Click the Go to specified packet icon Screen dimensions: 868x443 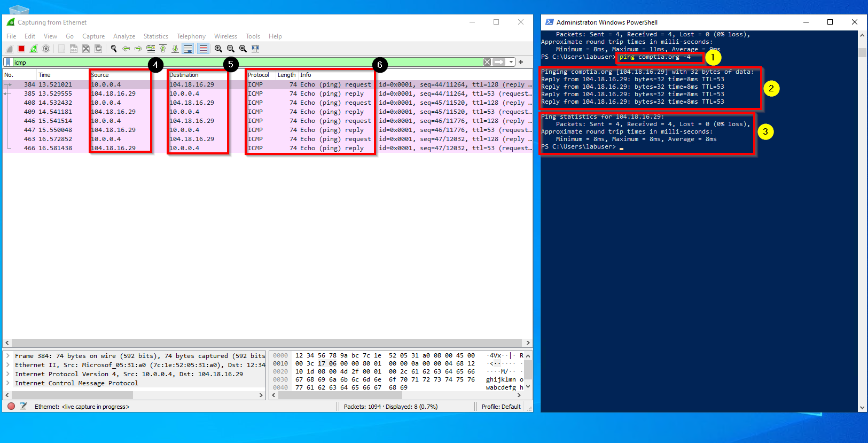(151, 49)
